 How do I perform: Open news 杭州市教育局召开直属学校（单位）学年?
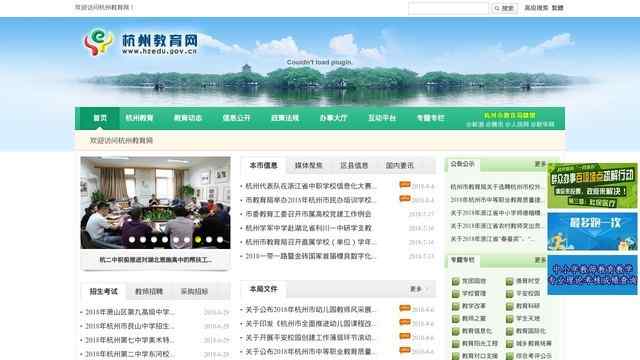311,242
